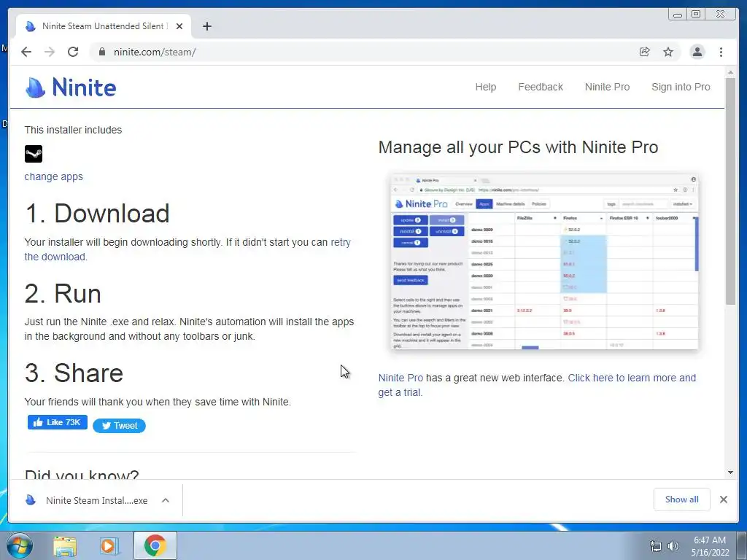Click the browser forward arrow
This screenshot has width=747, height=560.
click(x=50, y=52)
